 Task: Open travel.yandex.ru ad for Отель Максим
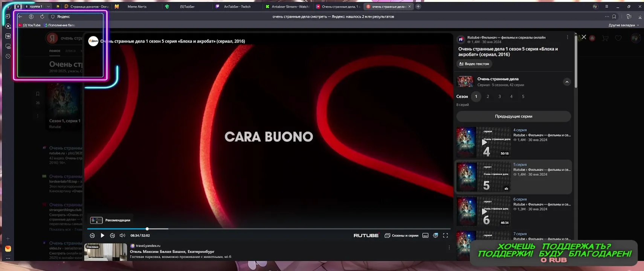(172, 251)
